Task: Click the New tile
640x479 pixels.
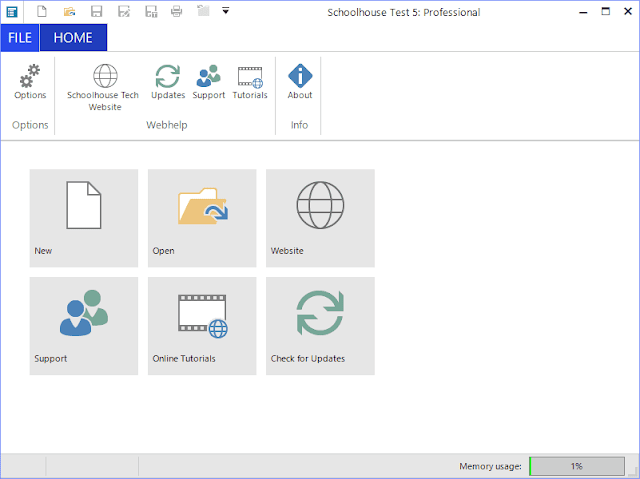Action: coord(84,218)
